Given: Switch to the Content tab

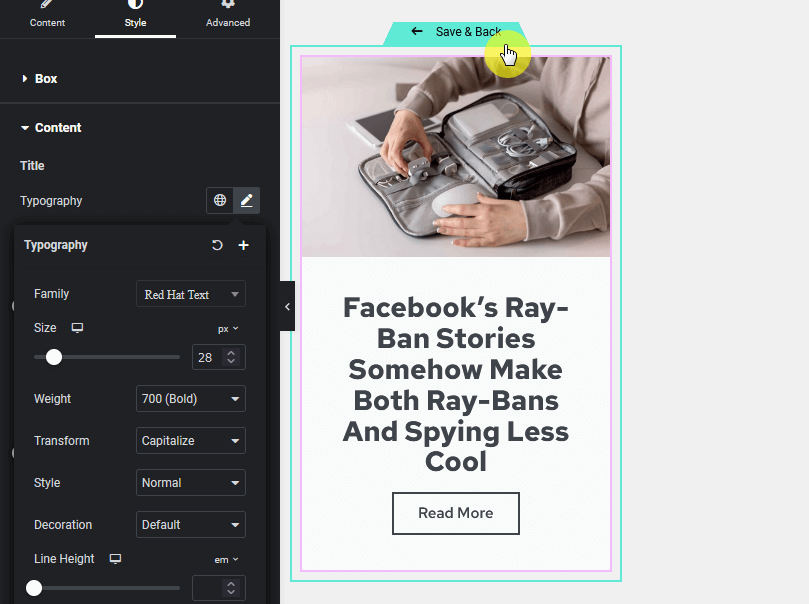Looking at the screenshot, I should point(47,16).
